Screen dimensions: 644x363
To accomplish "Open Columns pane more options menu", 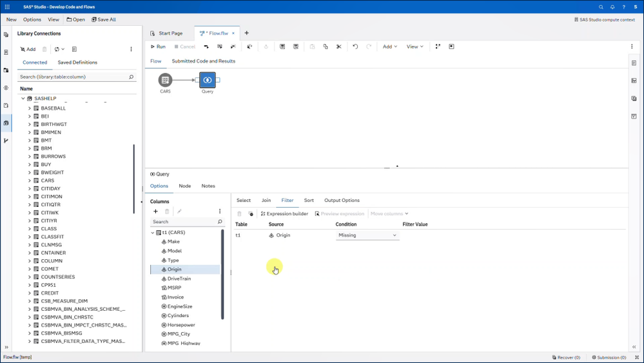I will tap(220, 211).
